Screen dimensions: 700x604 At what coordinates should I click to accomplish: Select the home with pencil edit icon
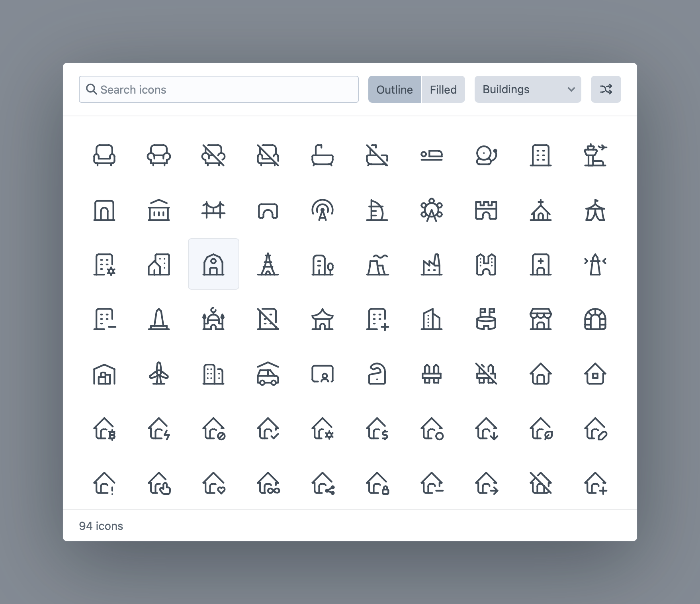(595, 428)
